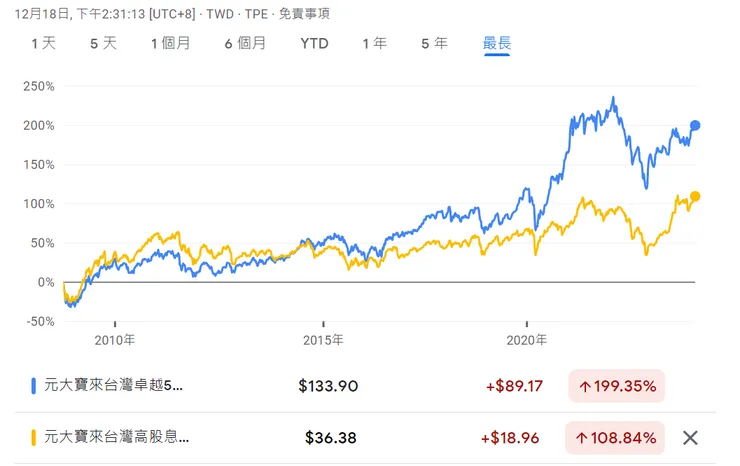This screenshot has width=740, height=466.
Task: Select the 6 個月 time range
Action: [245, 43]
